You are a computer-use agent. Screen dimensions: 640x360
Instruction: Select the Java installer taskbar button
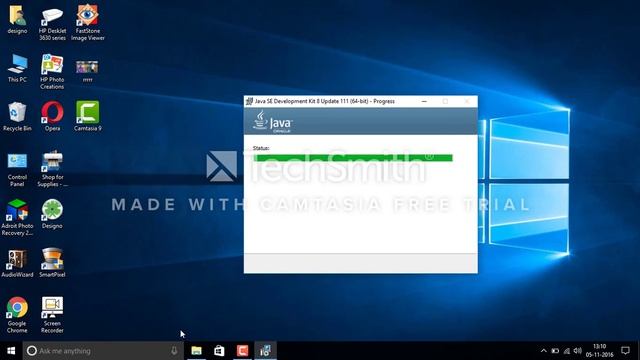point(265,351)
